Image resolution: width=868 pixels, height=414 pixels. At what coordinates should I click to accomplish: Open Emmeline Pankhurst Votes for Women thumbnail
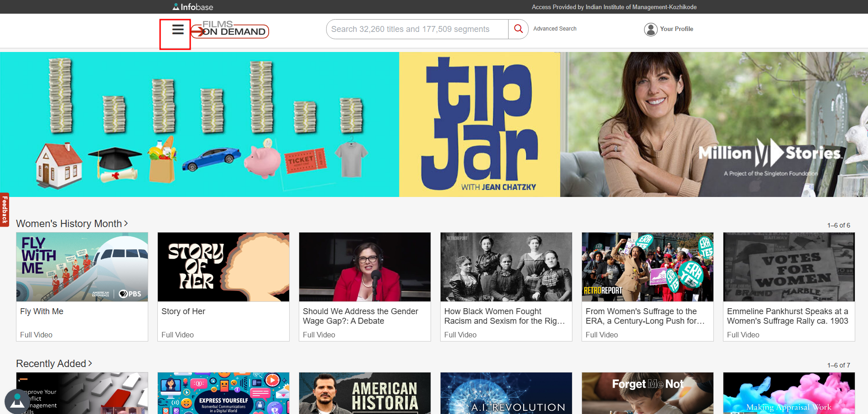pyautogui.click(x=789, y=267)
